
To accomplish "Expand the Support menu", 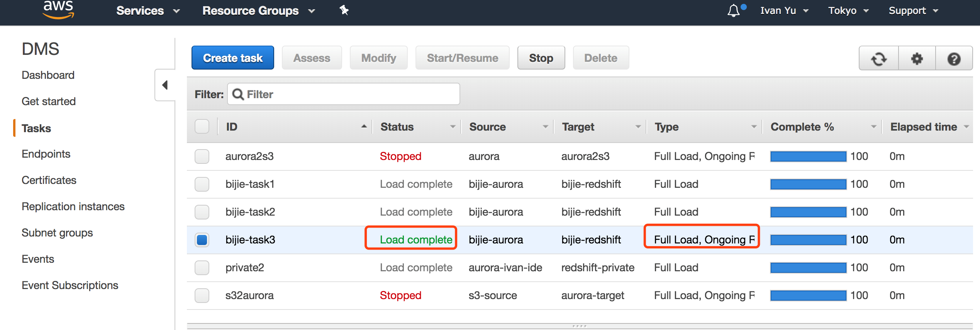I will (x=913, y=11).
